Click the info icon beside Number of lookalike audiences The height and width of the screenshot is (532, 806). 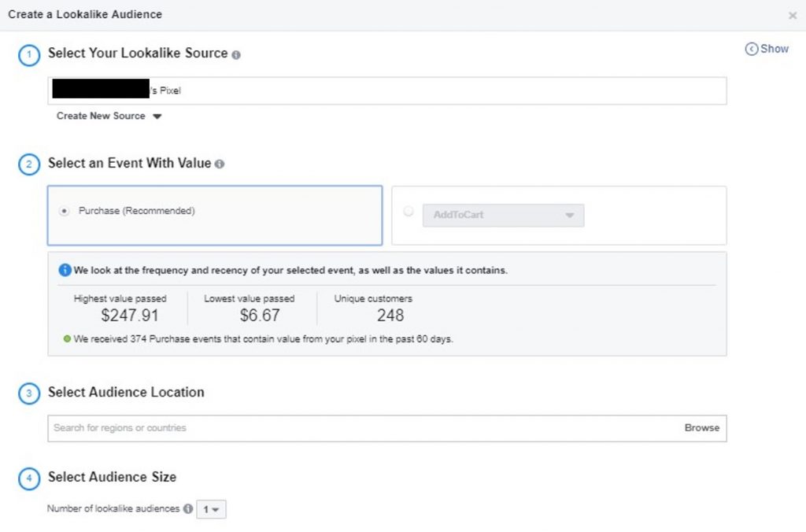pyautogui.click(x=188, y=508)
